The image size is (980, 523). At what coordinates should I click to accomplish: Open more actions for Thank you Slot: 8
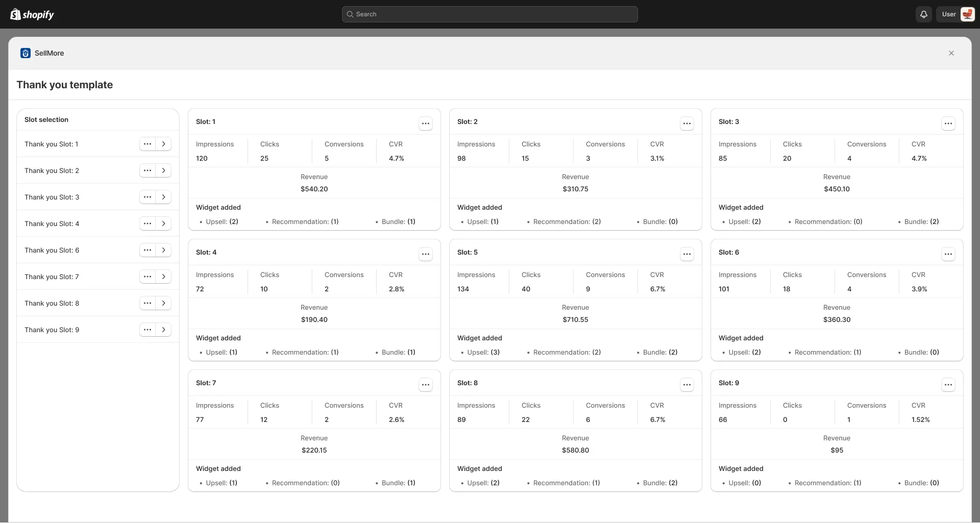point(148,303)
